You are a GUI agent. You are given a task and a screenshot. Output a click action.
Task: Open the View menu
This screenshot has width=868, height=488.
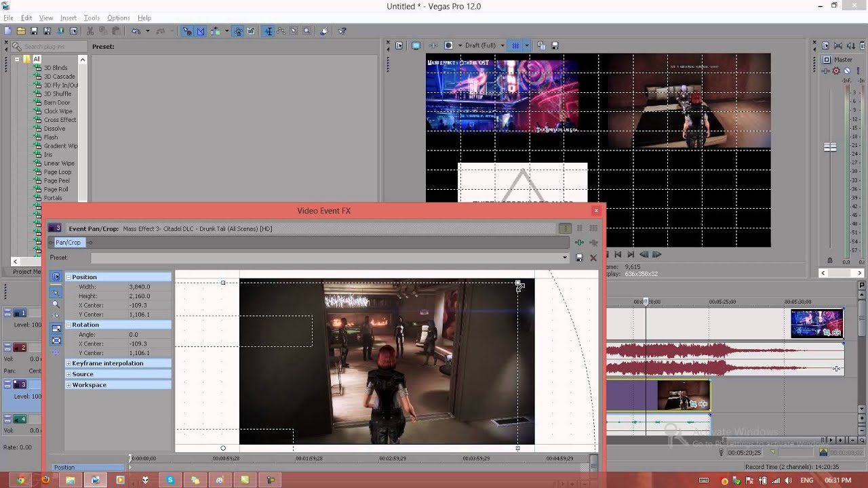(46, 18)
